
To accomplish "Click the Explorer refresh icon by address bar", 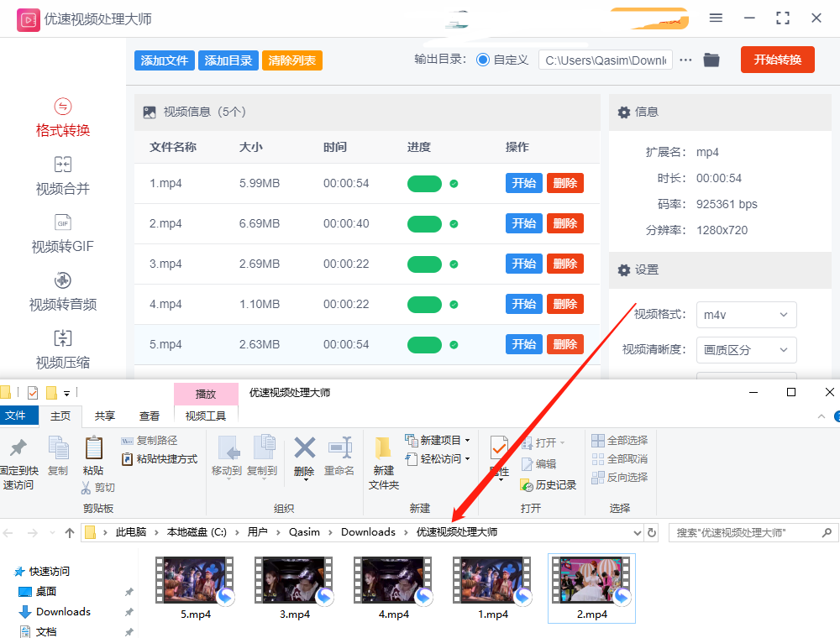I will (x=652, y=532).
